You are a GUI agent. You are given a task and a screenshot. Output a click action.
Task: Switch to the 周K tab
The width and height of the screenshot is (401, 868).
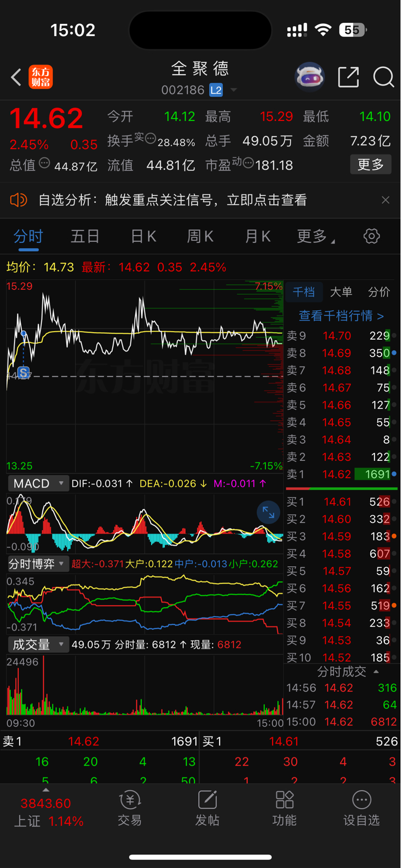(200, 236)
